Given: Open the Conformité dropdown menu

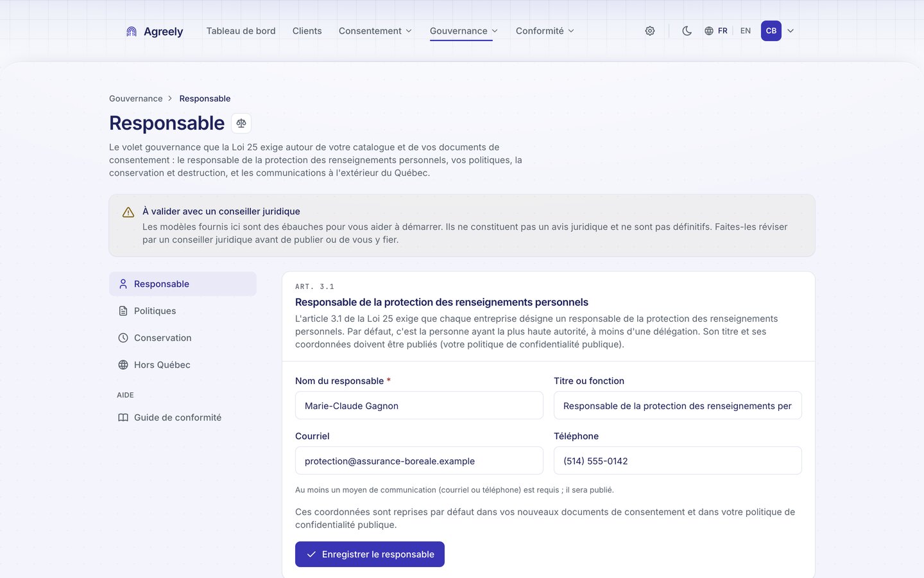Looking at the screenshot, I should click(x=545, y=31).
